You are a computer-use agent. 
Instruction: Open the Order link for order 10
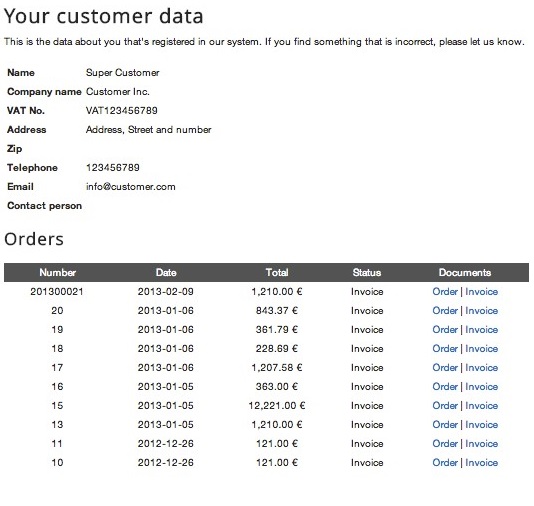pyautogui.click(x=445, y=463)
